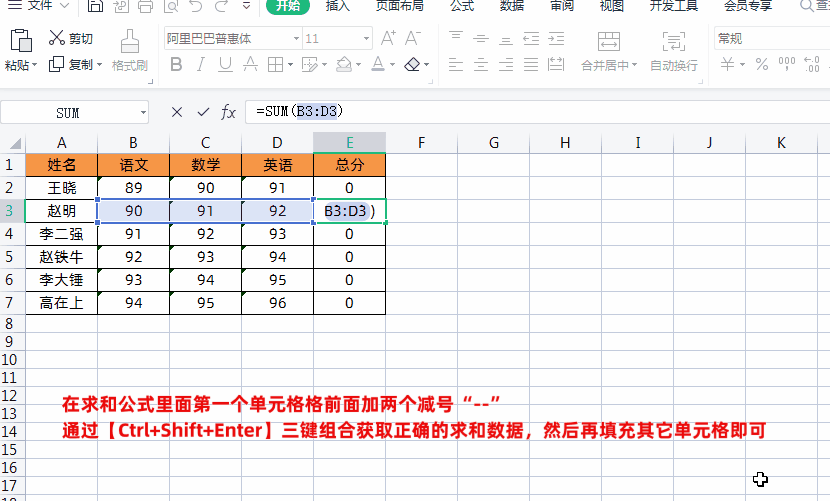Open Print Preview from quick access bar

pyautogui.click(x=171, y=5)
